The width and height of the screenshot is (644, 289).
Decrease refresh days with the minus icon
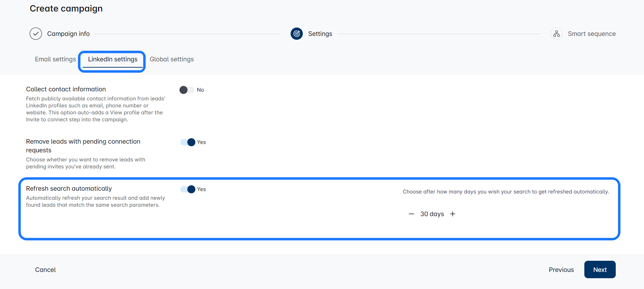pyautogui.click(x=411, y=214)
